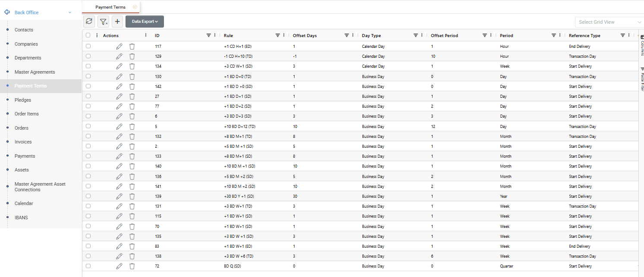Open Rule column options menu
The width and height of the screenshot is (644, 277).
pyautogui.click(x=284, y=35)
